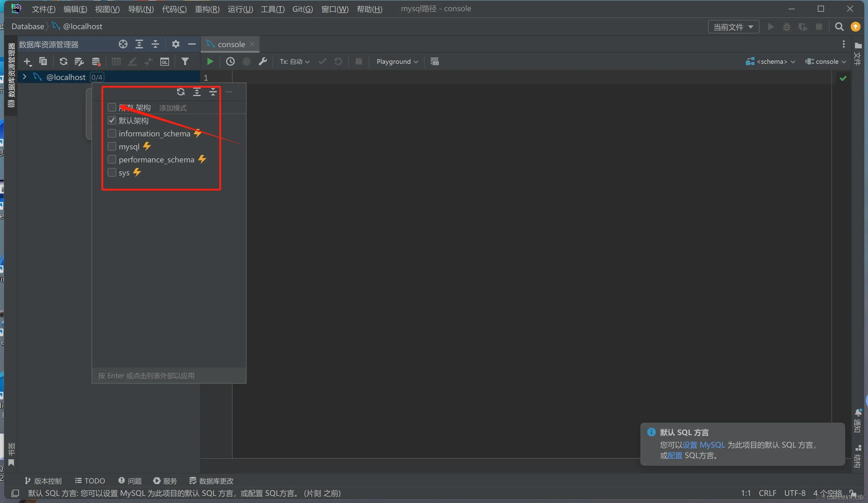868x503 pixels.
Task: Open the Tx: 自动 transaction mode dropdown
Action: (x=295, y=62)
